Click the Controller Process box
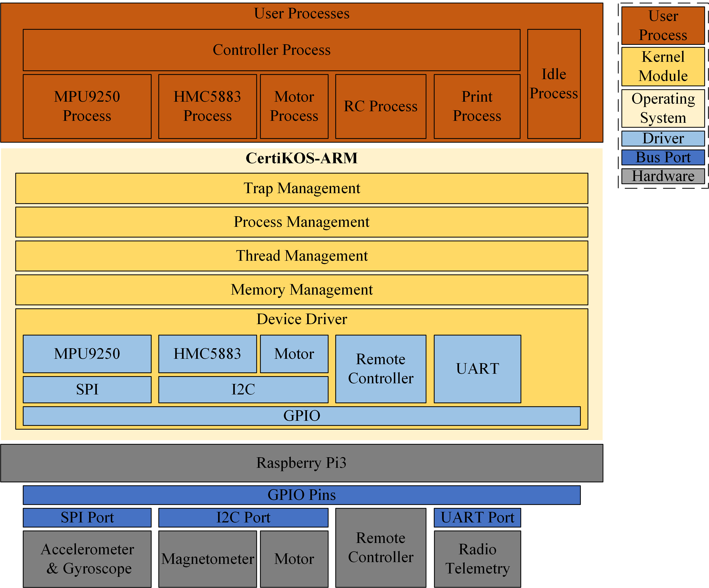Viewport: 709px width, 588px height. (x=271, y=50)
